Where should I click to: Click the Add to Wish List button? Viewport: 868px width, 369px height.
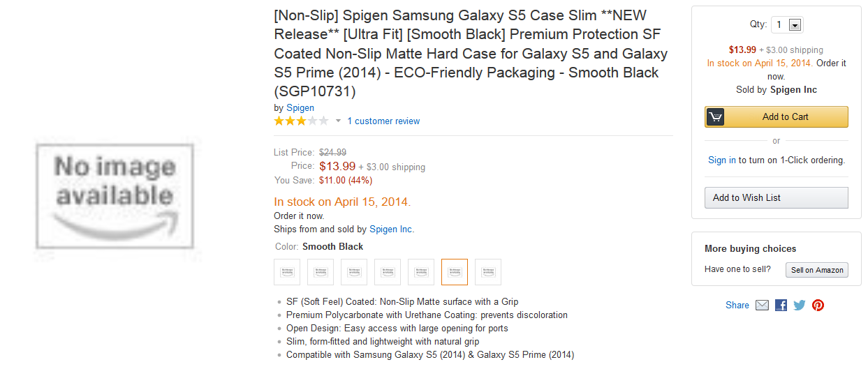[776, 197]
